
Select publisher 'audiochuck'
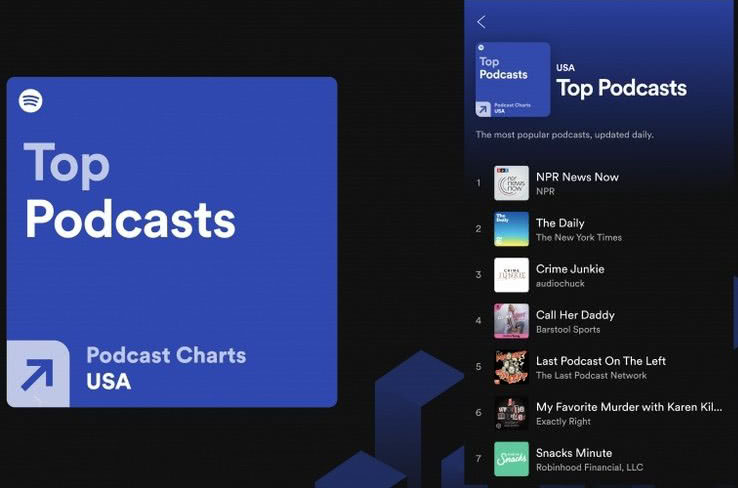pyautogui.click(x=560, y=284)
